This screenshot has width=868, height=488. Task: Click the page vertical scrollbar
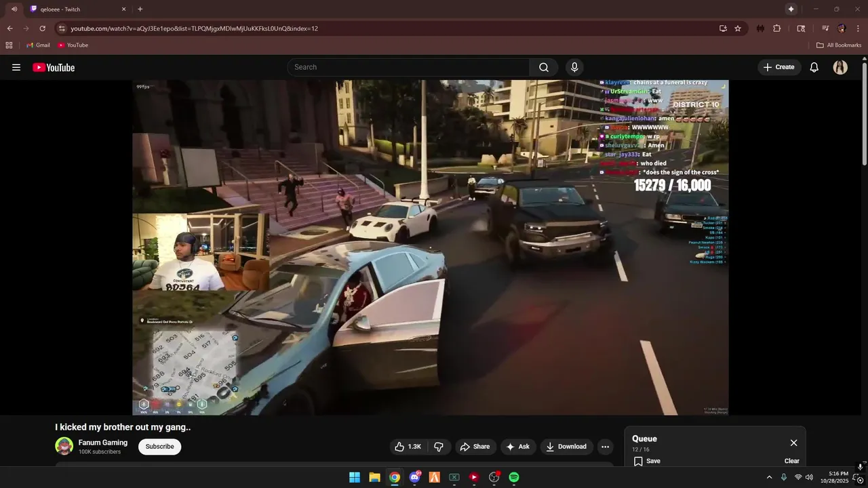[864, 115]
